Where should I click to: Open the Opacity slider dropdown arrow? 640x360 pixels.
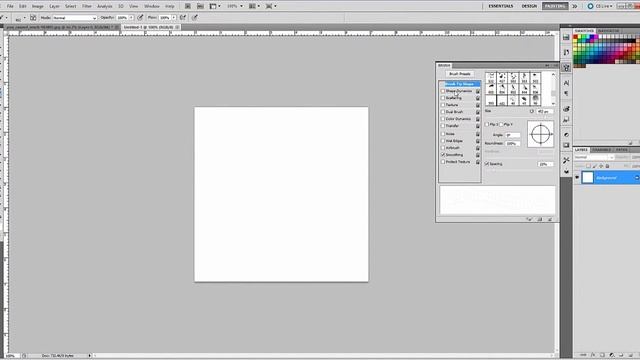pos(131,18)
